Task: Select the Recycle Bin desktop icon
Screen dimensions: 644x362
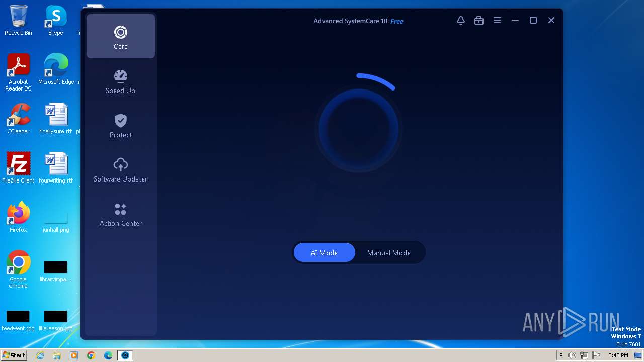Action: [x=18, y=20]
